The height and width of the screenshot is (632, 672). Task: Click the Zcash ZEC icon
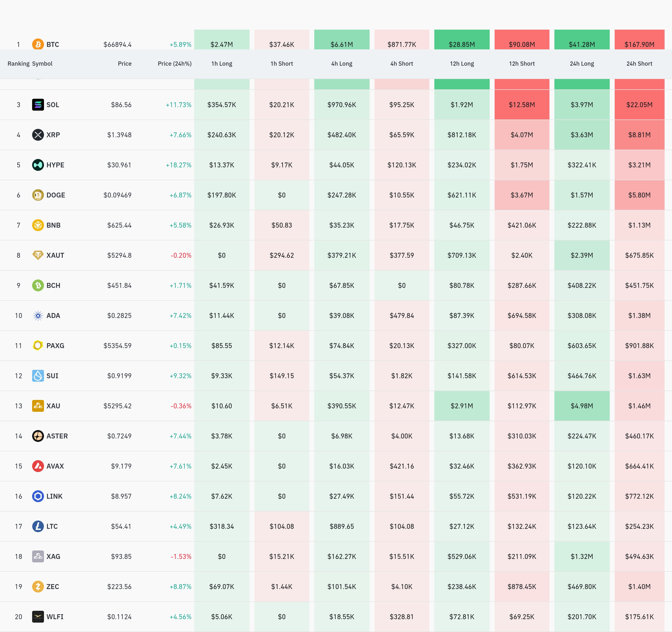coord(38,586)
